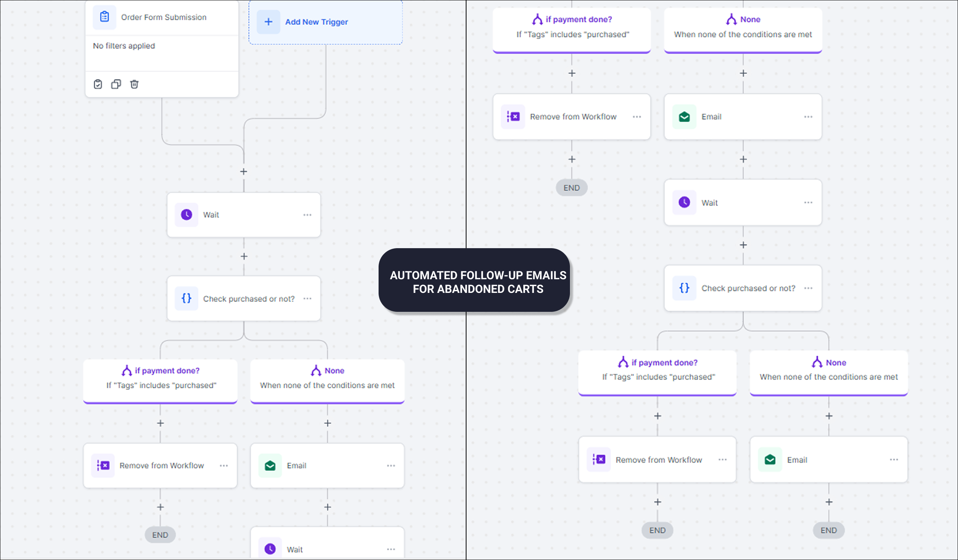The image size is (958, 560).
Task: Click green Email icon in top right panel
Action: point(684,117)
